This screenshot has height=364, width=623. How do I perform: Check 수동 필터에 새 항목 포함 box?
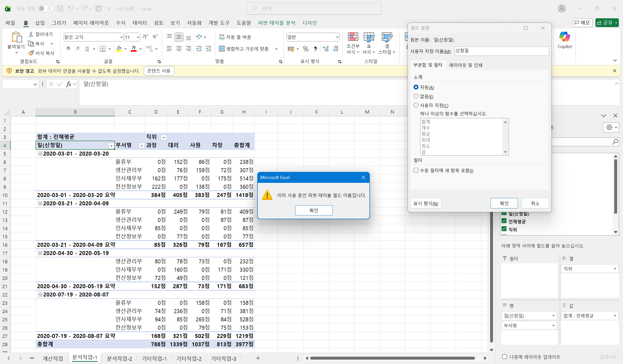tap(416, 170)
